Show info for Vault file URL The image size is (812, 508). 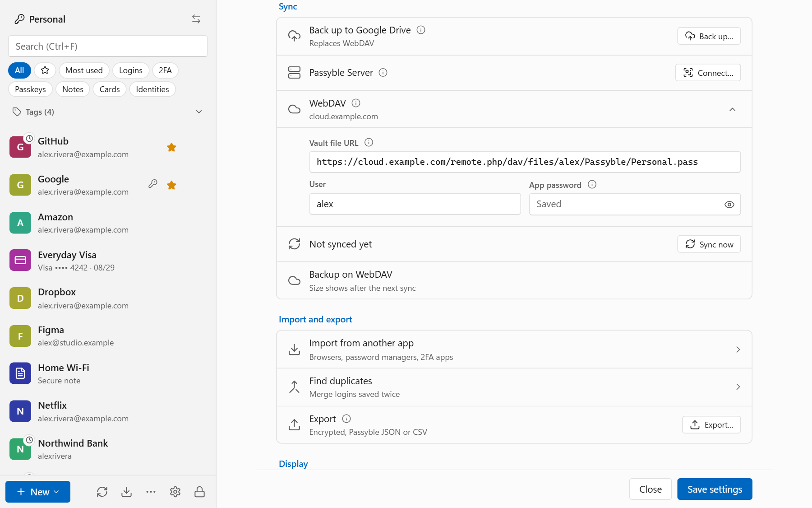369,143
